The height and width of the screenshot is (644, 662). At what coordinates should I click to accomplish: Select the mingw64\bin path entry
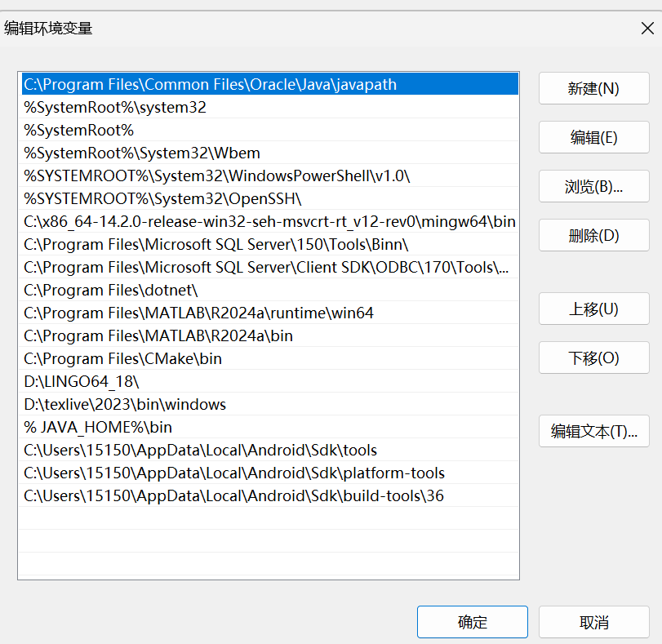point(270,221)
